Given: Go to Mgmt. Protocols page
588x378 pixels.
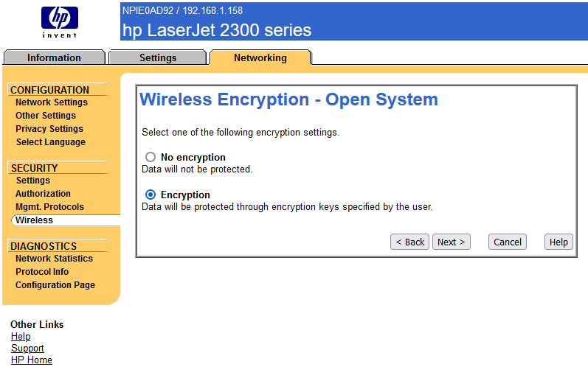Looking at the screenshot, I should point(50,207).
